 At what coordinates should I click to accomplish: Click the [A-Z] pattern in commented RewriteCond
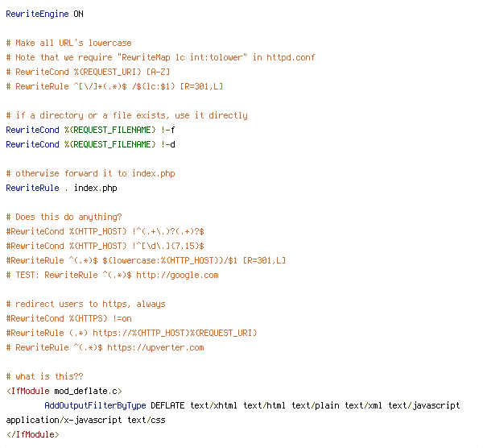(x=158, y=73)
